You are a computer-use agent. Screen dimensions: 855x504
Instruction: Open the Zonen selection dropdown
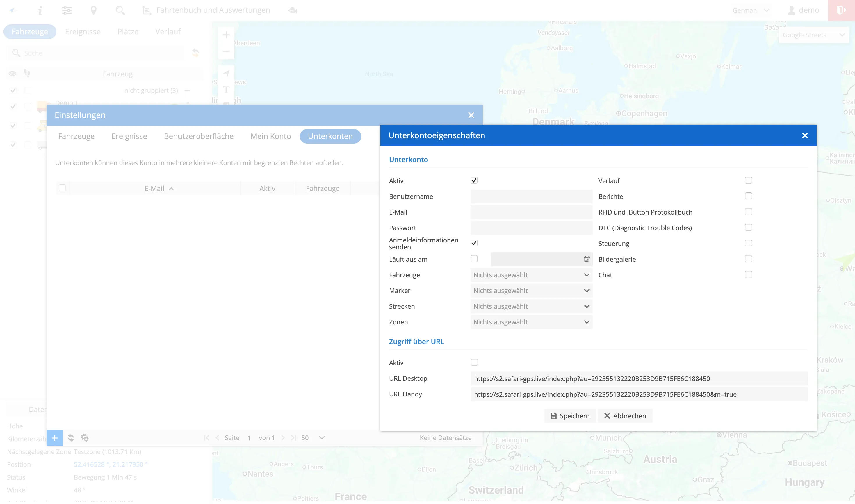(531, 322)
